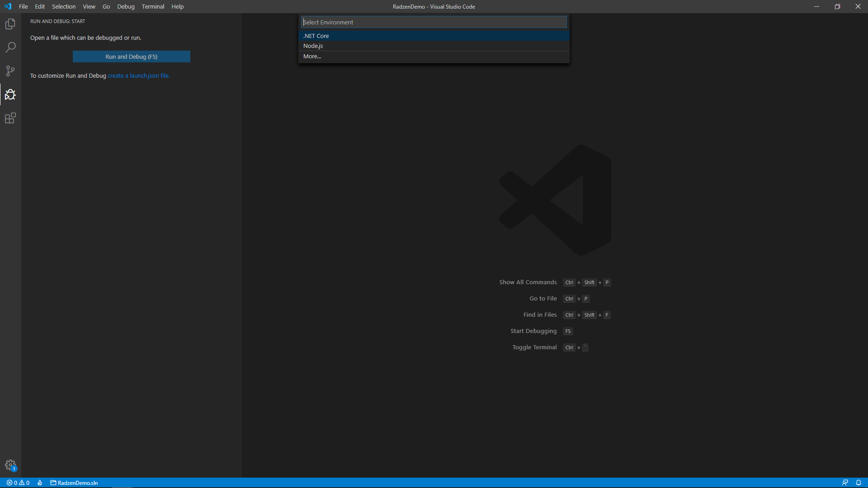
Task: Follow the create a launch.json file link
Action: click(x=138, y=75)
